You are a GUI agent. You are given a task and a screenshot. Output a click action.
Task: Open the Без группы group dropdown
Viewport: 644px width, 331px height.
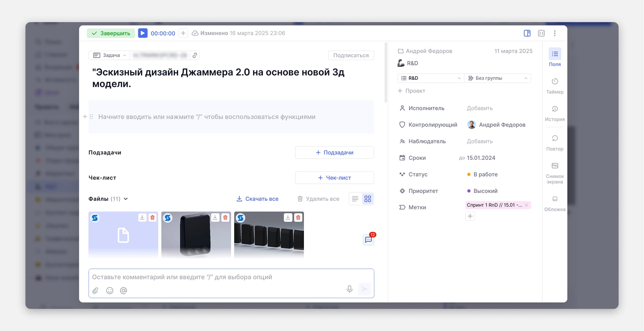(x=497, y=78)
